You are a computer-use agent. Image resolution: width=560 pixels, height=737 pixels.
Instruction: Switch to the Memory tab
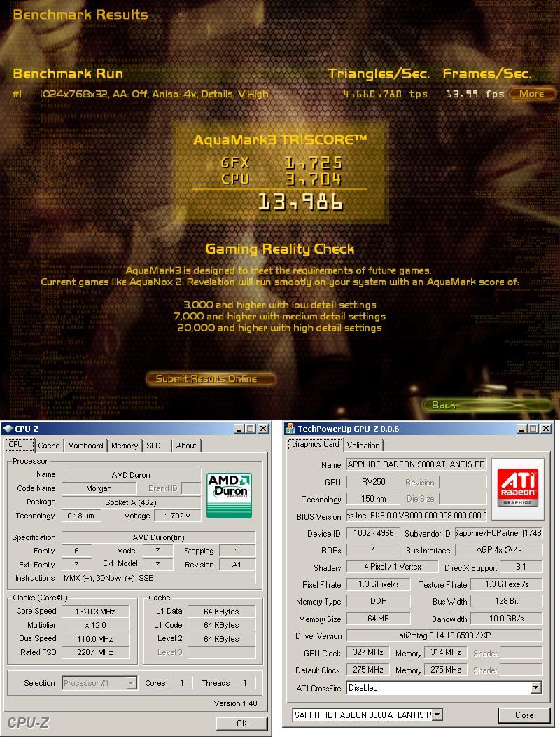coord(125,446)
